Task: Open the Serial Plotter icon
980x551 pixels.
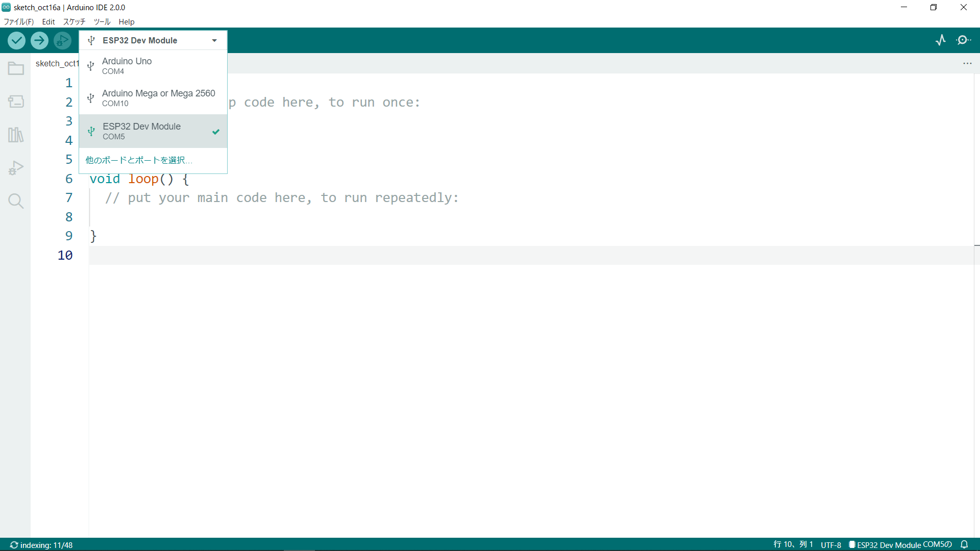Action: (941, 40)
